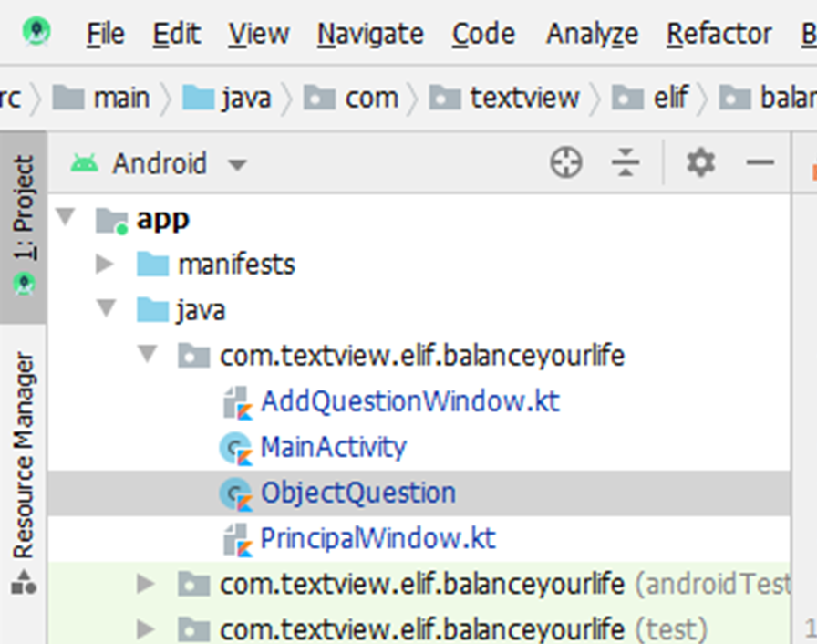This screenshot has width=817, height=644.
Task: Click the Android robot view icon
Action: tap(85, 163)
